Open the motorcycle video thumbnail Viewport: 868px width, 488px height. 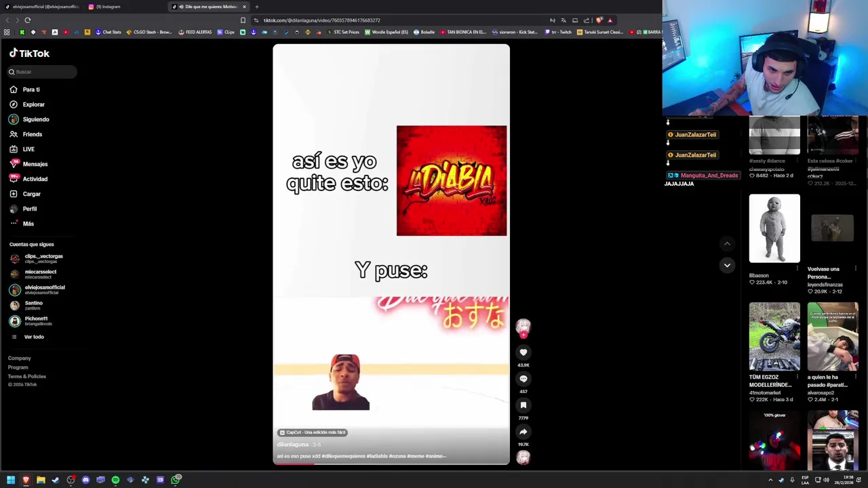pyautogui.click(x=774, y=336)
